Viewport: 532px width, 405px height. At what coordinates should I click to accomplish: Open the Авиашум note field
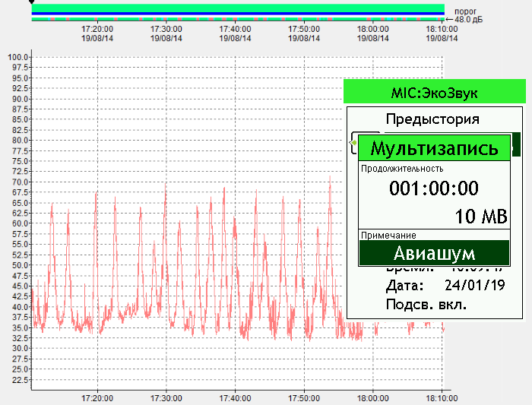pyautogui.click(x=434, y=253)
